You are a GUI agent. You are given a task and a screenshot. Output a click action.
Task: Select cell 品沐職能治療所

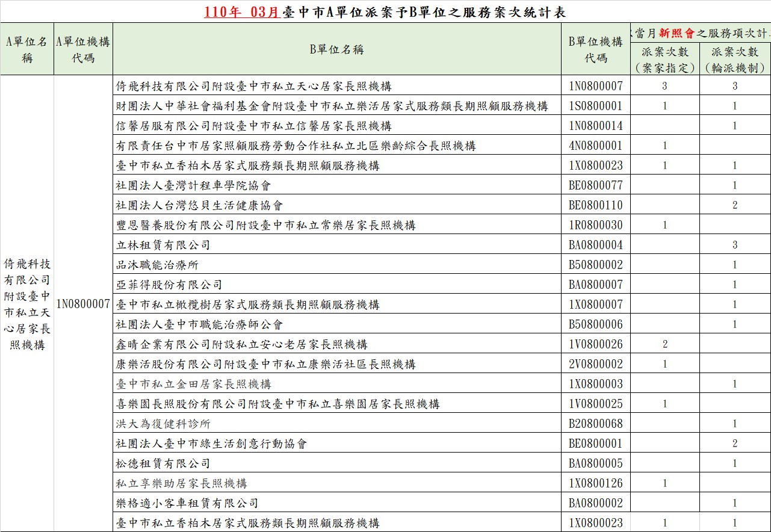coord(337,265)
